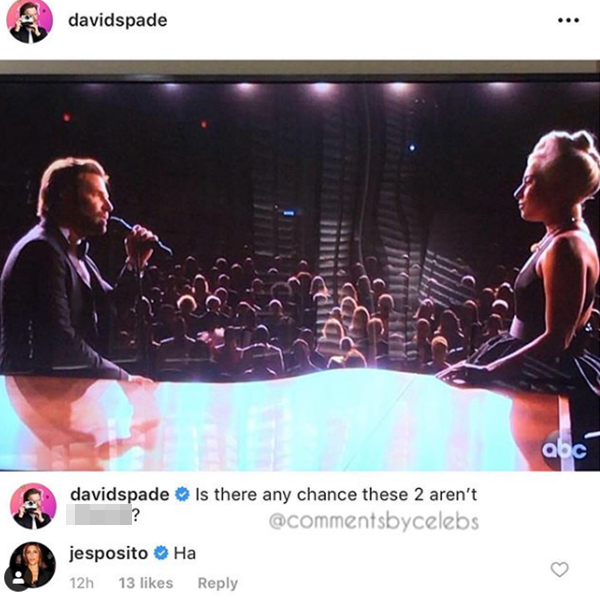Tap the verified badge next to davidspade caption
The width and height of the screenshot is (600, 600).
pos(182,494)
